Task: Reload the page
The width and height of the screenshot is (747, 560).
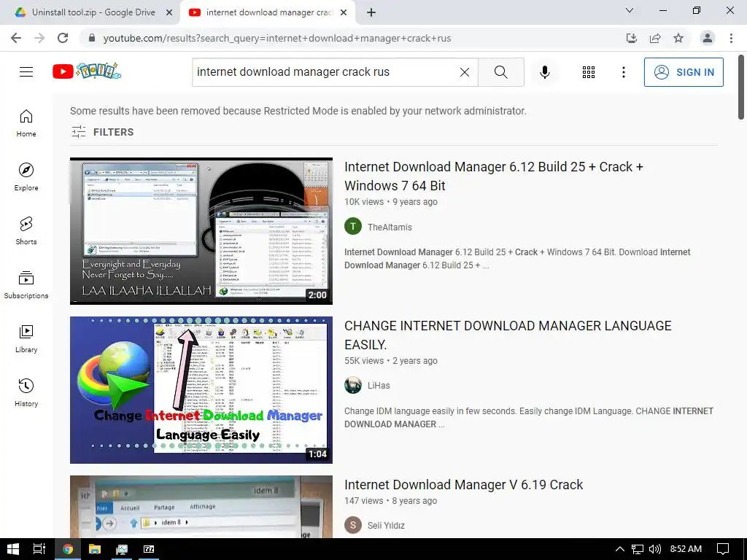Action: 63,38
